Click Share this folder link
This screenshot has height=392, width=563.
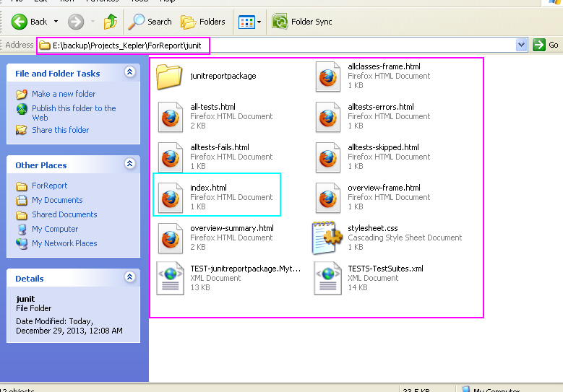60,130
